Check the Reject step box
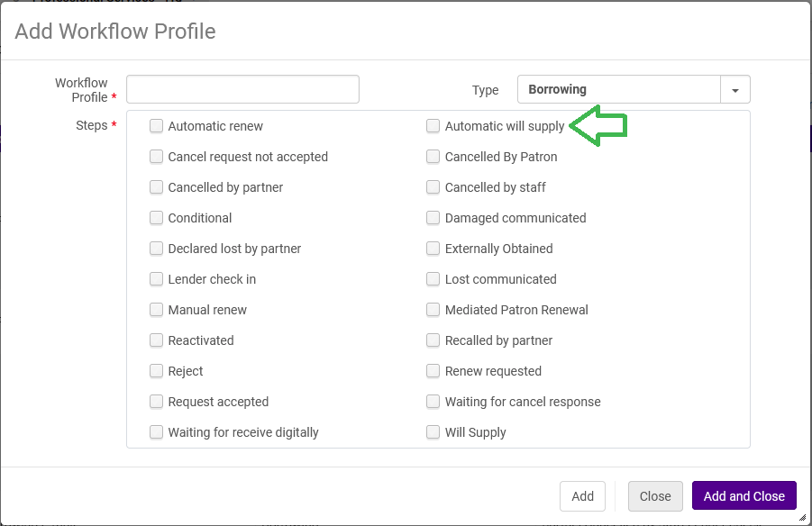 point(157,371)
